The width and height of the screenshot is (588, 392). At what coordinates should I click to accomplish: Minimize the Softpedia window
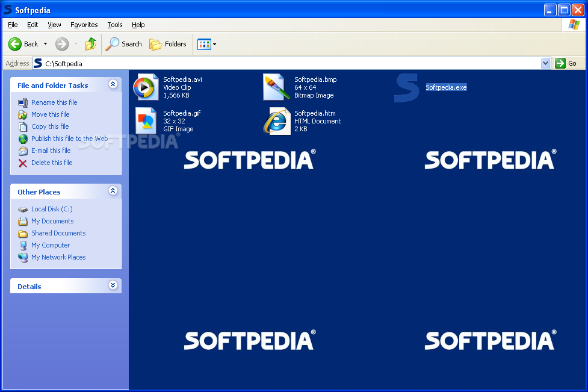pos(549,10)
